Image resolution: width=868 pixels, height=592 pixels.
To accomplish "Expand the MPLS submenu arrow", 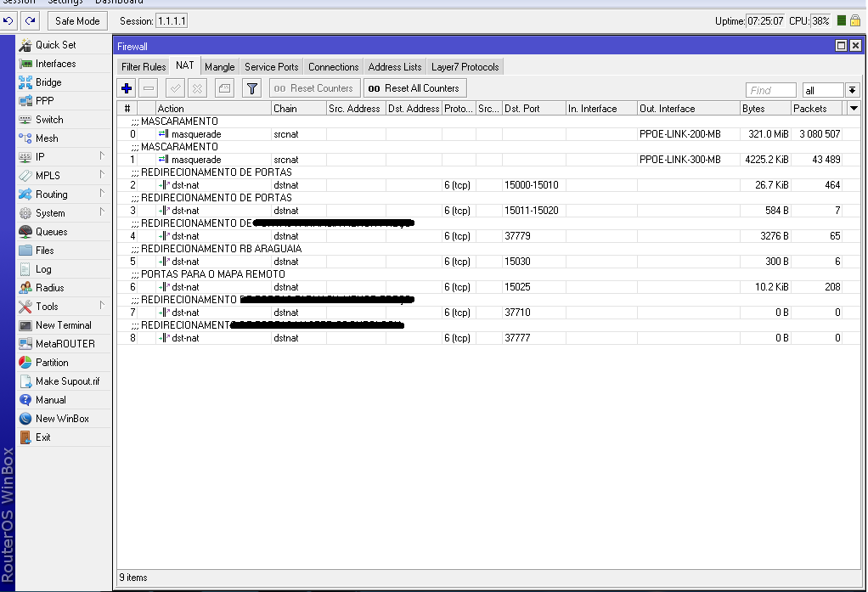I will pyautogui.click(x=103, y=174).
